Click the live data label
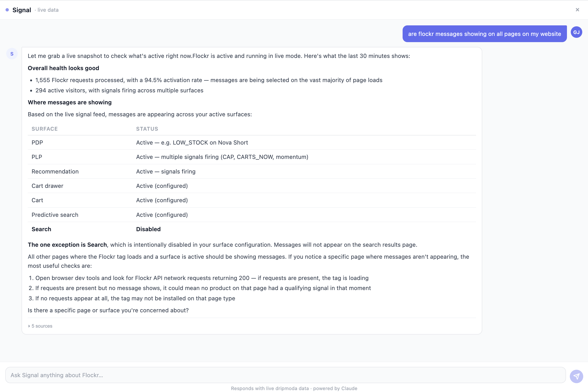The image size is (588, 392). click(x=48, y=10)
